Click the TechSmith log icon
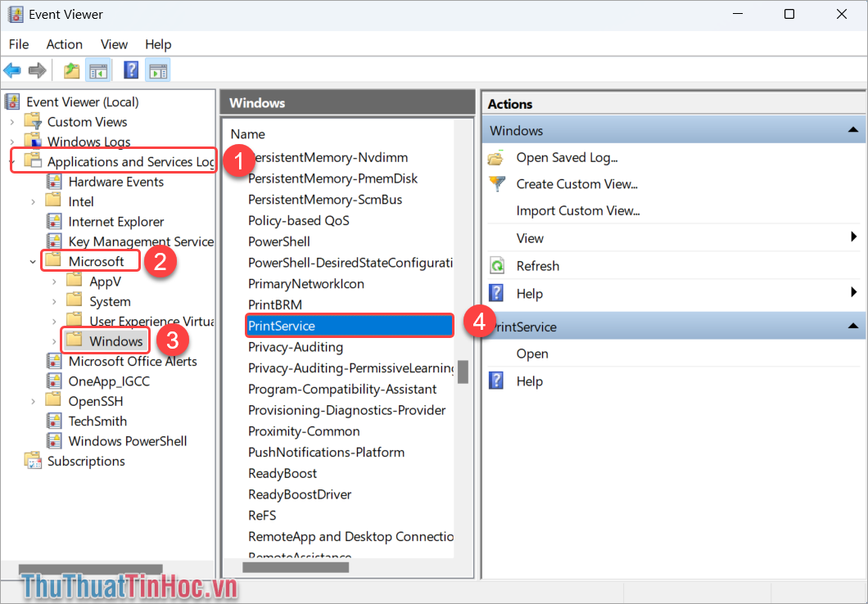The width and height of the screenshot is (868, 604). click(x=54, y=421)
